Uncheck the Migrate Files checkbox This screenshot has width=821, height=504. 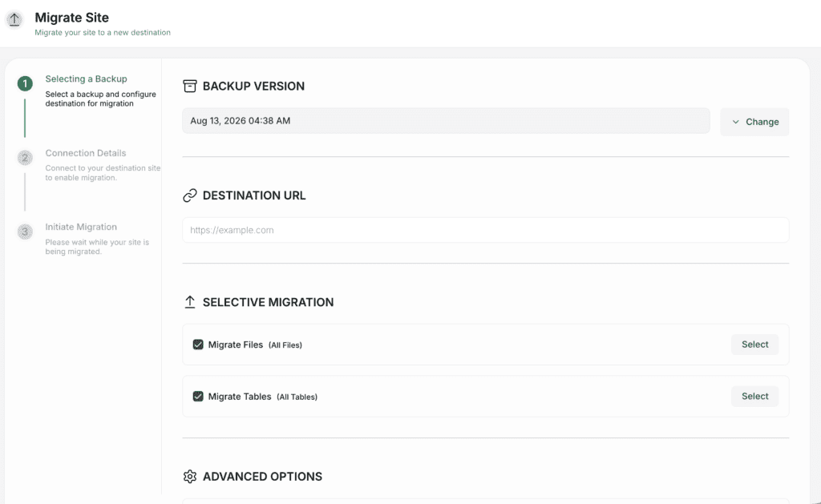tap(198, 345)
